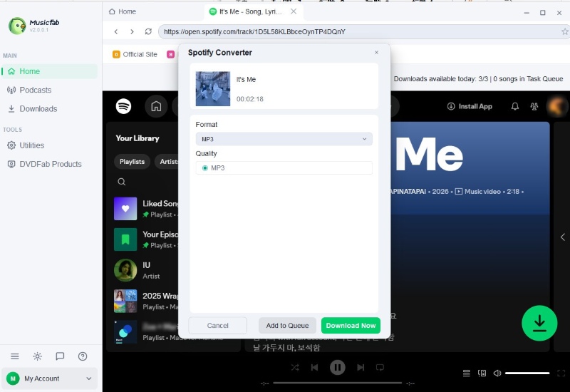Click Add to Queue button
This screenshot has height=392, width=570.
[x=287, y=326]
